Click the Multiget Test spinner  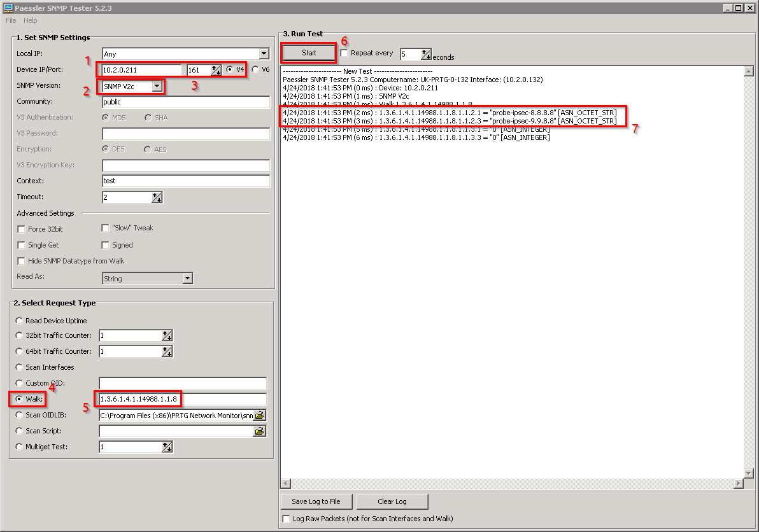(167, 447)
